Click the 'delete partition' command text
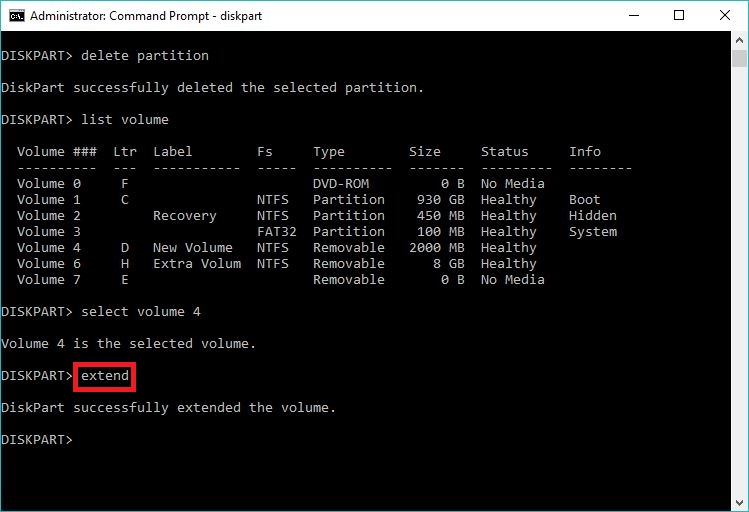Image resolution: width=749 pixels, height=512 pixels. (145, 56)
